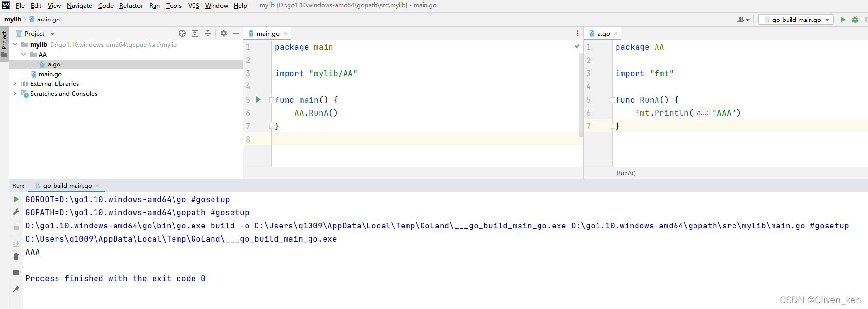Fold the func RunA block
The width and height of the screenshot is (868, 309).
coord(612,100)
